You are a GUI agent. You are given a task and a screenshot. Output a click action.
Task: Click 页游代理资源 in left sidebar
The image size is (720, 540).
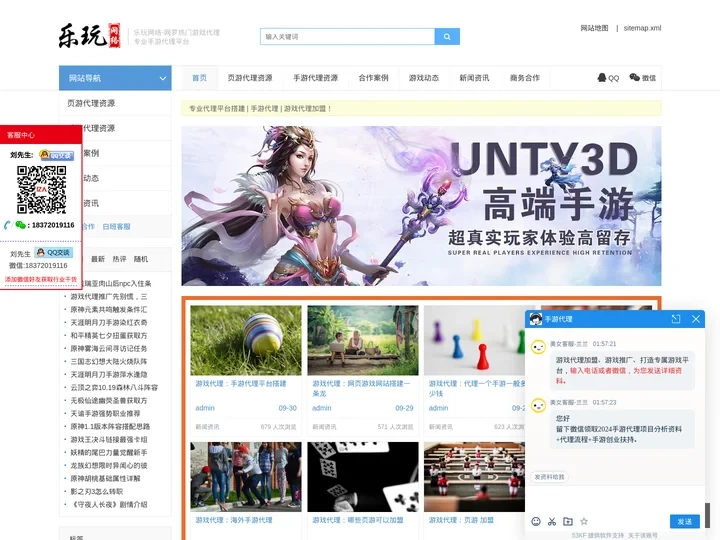click(91, 103)
